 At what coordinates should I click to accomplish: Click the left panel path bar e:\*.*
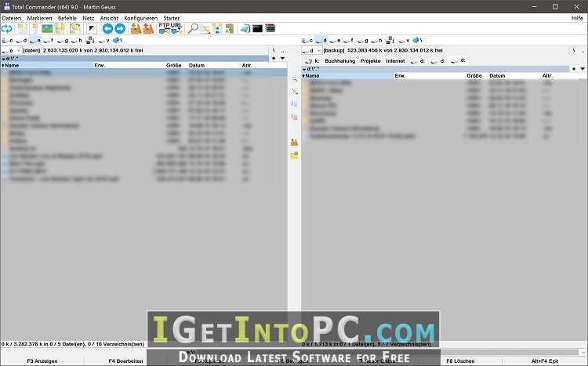pos(135,59)
